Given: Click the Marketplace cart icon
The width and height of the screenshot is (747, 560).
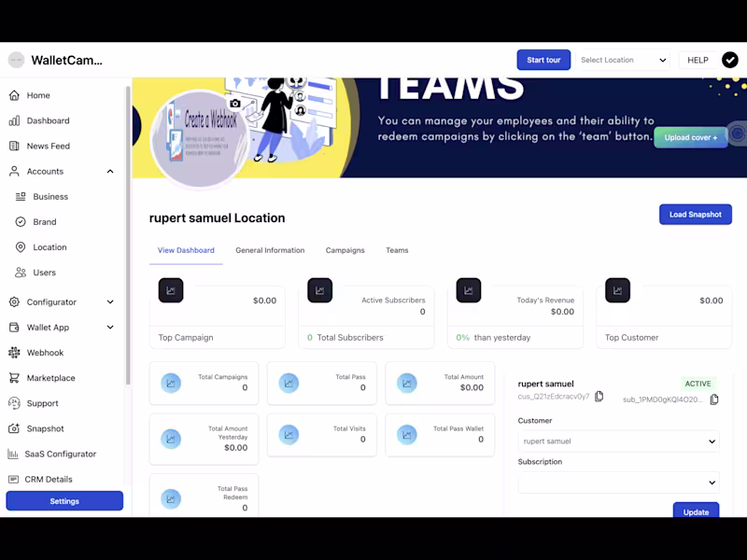Looking at the screenshot, I should pyautogui.click(x=14, y=378).
